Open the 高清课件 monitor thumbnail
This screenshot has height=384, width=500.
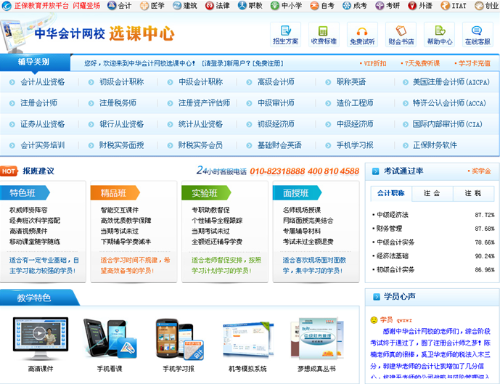click(x=41, y=338)
